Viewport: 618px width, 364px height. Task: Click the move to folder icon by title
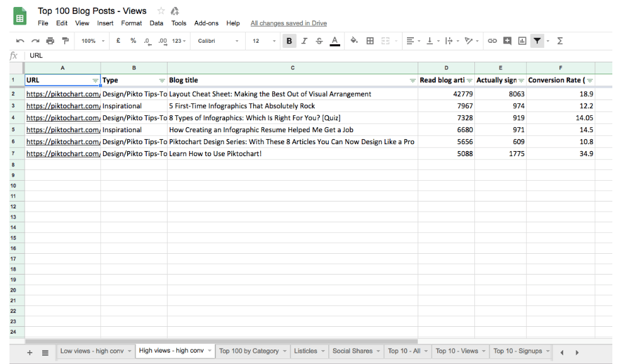(x=175, y=11)
